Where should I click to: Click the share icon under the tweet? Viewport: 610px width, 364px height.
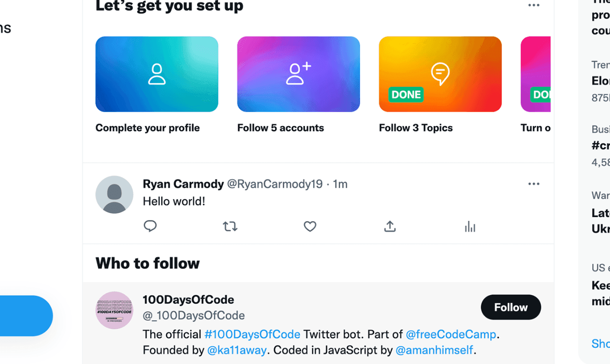click(x=390, y=226)
